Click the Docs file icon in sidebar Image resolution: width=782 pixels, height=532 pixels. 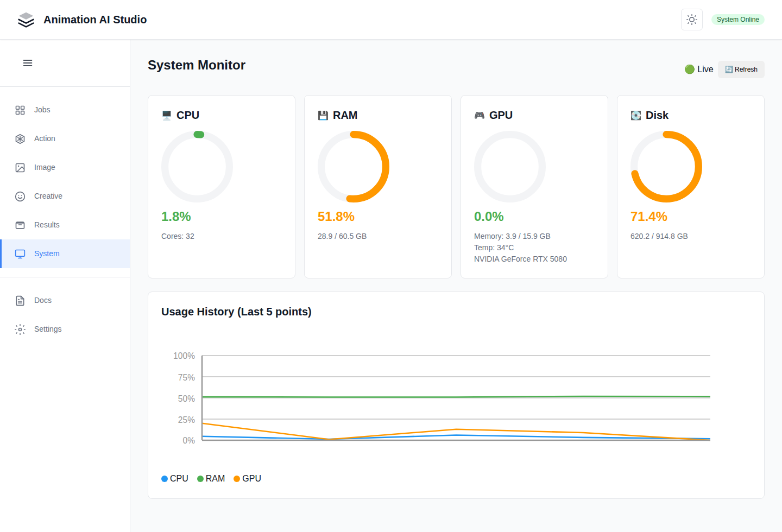click(x=20, y=301)
